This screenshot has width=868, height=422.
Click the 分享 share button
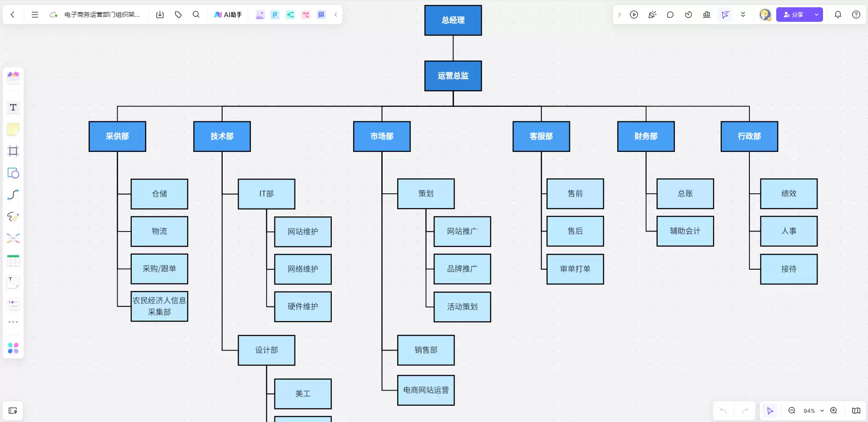click(x=794, y=15)
